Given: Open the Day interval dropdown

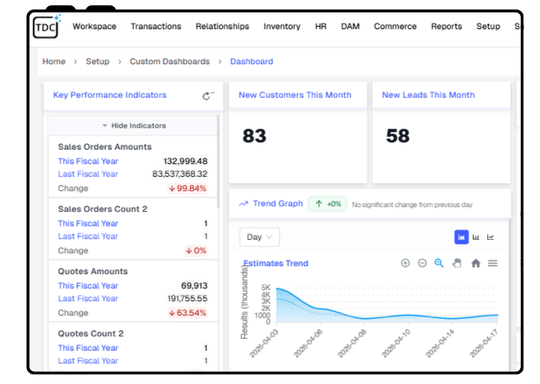Looking at the screenshot, I should (x=259, y=237).
